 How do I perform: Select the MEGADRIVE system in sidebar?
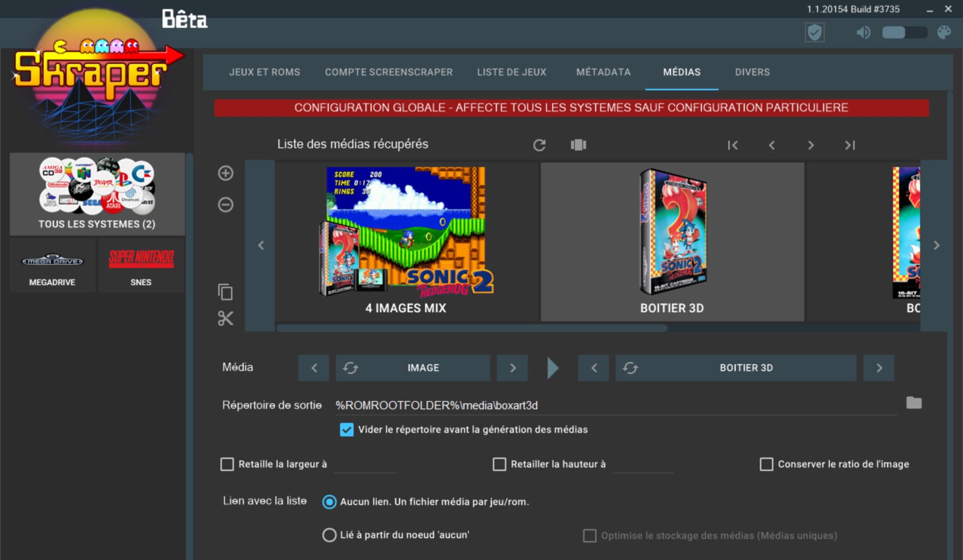[x=52, y=266]
